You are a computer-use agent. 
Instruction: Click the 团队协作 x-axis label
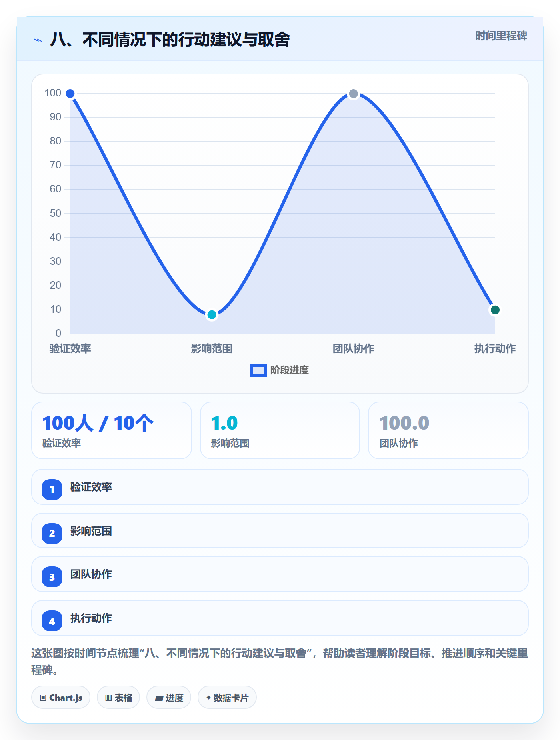(x=353, y=348)
